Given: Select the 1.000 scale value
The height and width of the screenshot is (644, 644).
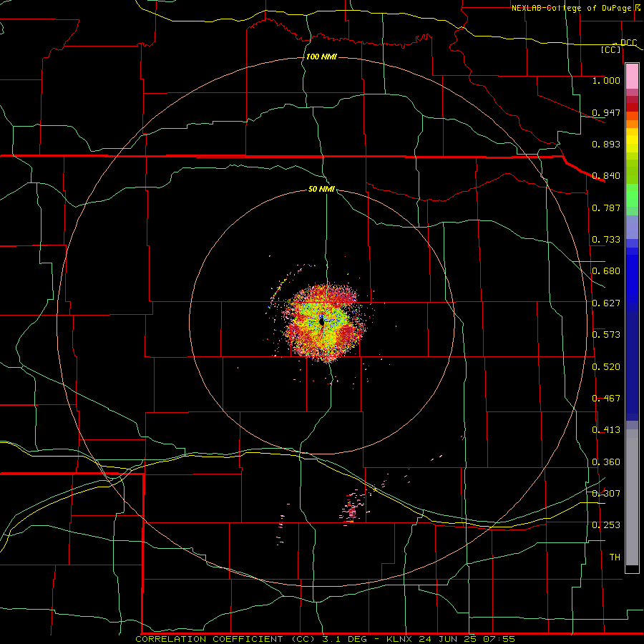Looking at the screenshot, I should (606, 80).
